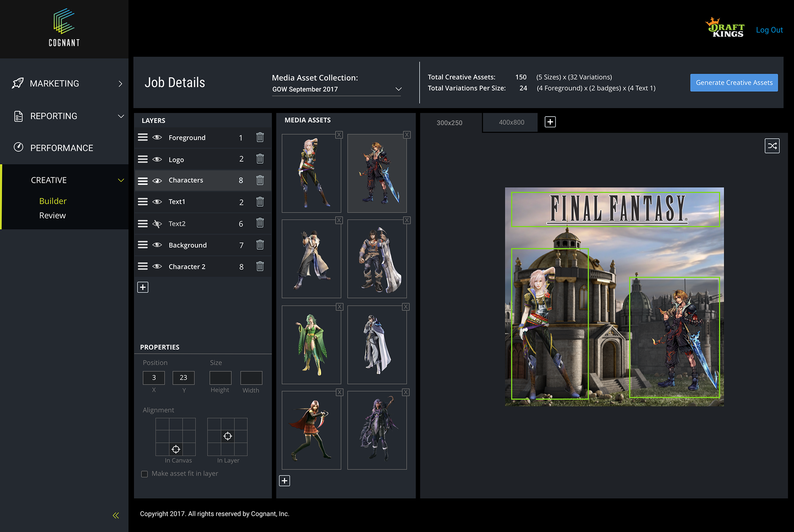Delete the Background layer via its trash icon

click(x=260, y=245)
